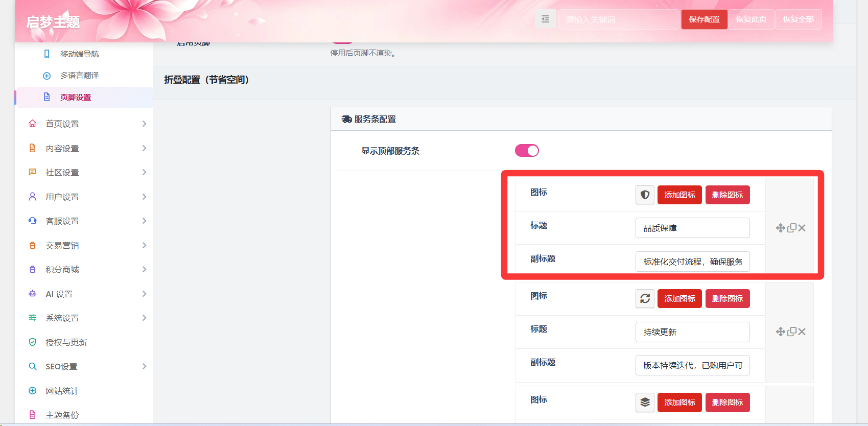
Task: Click 添加图标 in the 品质保障 item
Action: (x=679, y=195)
